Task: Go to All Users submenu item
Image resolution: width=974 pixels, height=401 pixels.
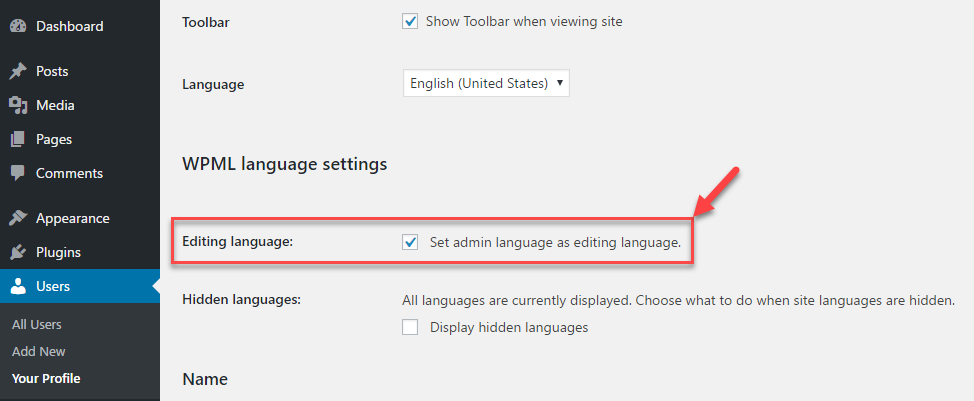Action: pyautogui.click(x=37, y=325)
